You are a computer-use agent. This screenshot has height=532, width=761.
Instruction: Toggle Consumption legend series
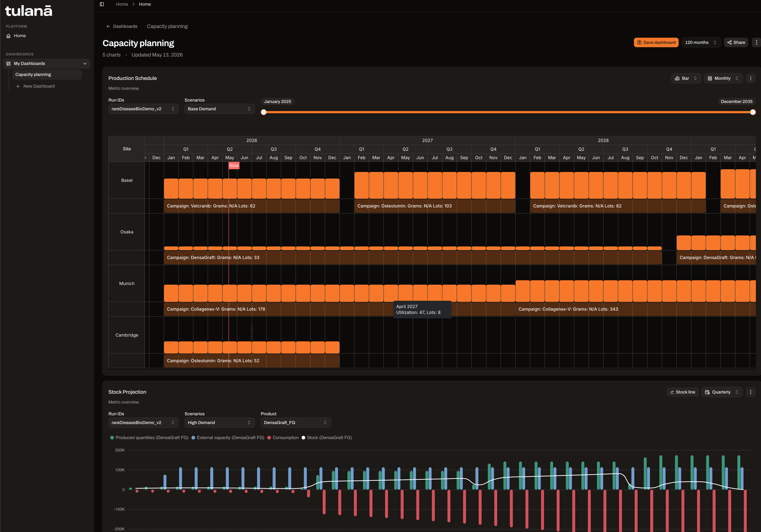[283, 438]
